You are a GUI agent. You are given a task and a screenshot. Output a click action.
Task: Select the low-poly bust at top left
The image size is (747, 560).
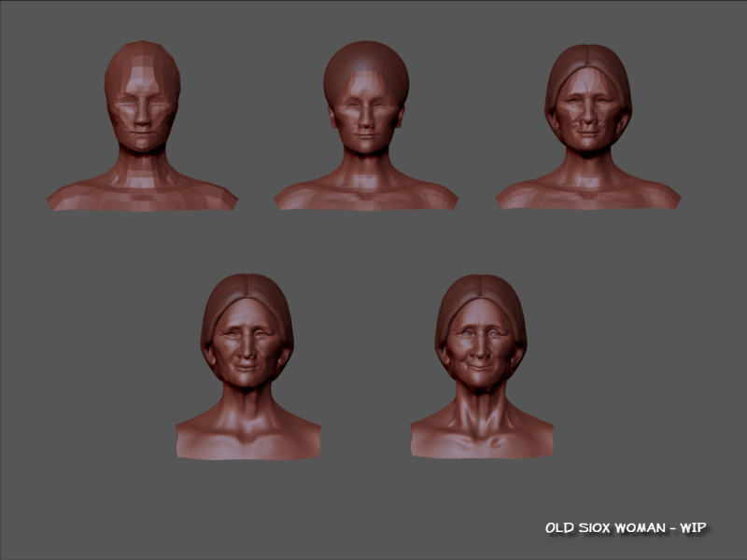[142, 126]
